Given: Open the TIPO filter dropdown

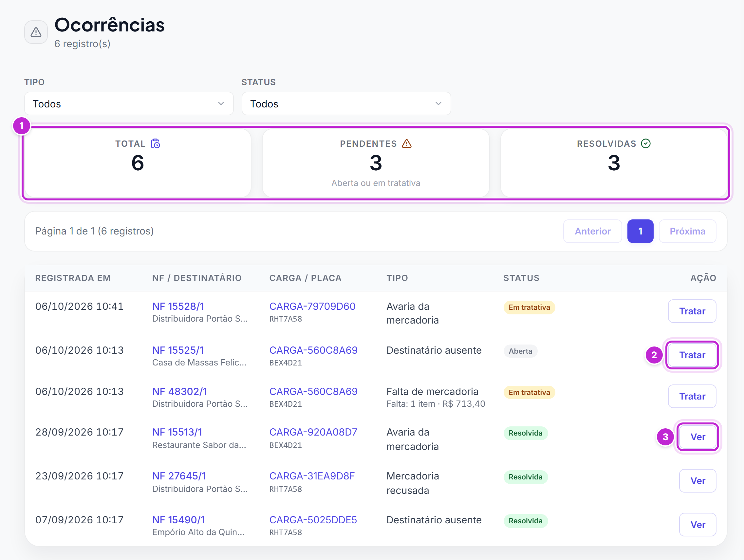Looking at the screenshot, I should pos(129,103).
